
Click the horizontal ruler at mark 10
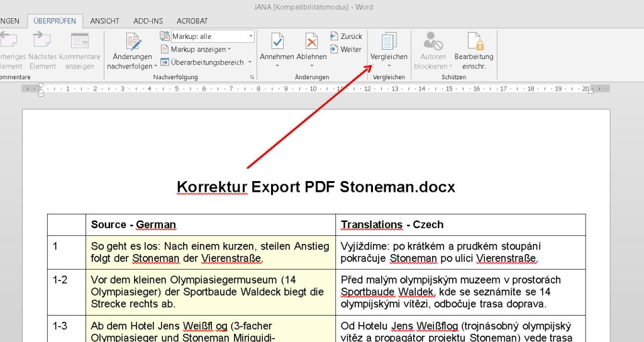pos(313,89)
